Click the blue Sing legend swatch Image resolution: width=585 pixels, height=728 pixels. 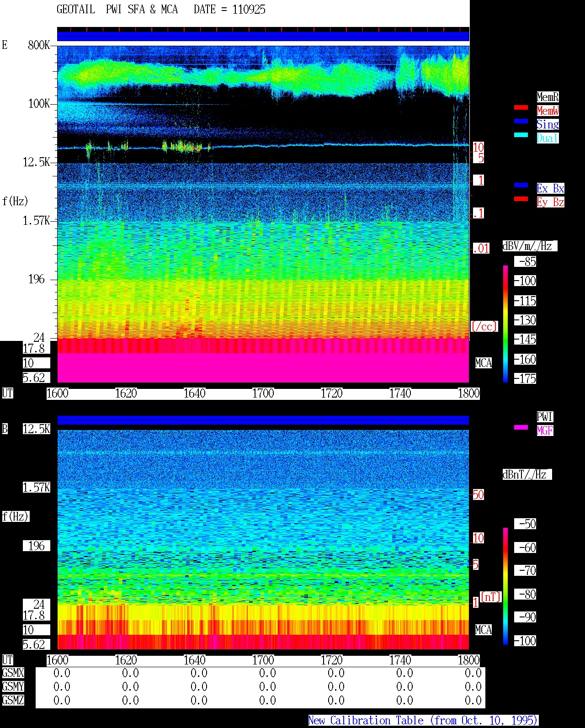click(x=521, y=122)
